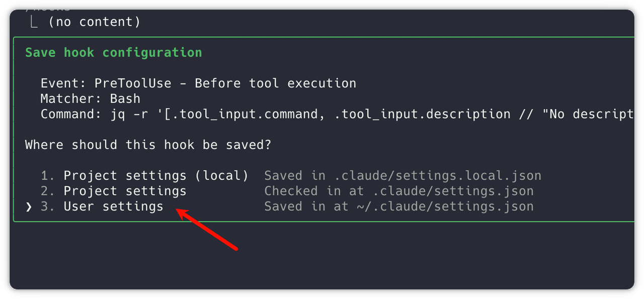Select the "User settings" option
644x299 pixels.
pyautogui.click(x=113, y=207)
